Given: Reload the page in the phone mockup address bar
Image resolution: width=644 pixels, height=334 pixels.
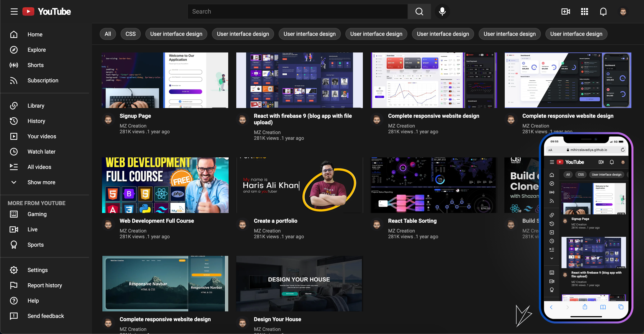Looking at the screenshot, I should [x=623, y=150].
